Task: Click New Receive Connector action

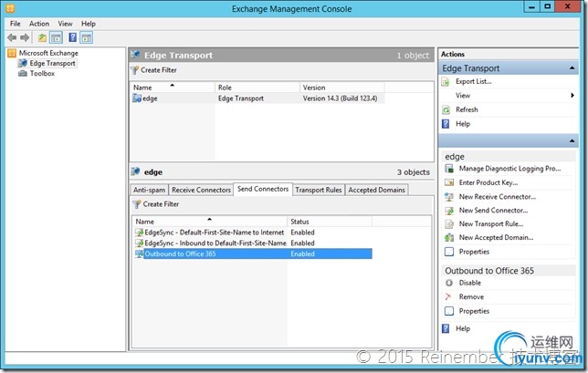Action: coord(498,197)
